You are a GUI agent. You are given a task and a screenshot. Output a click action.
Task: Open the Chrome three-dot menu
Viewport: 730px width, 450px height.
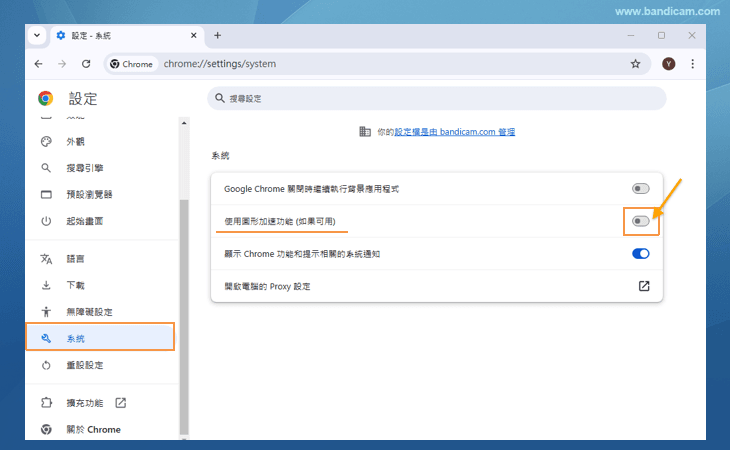(693, 64)
